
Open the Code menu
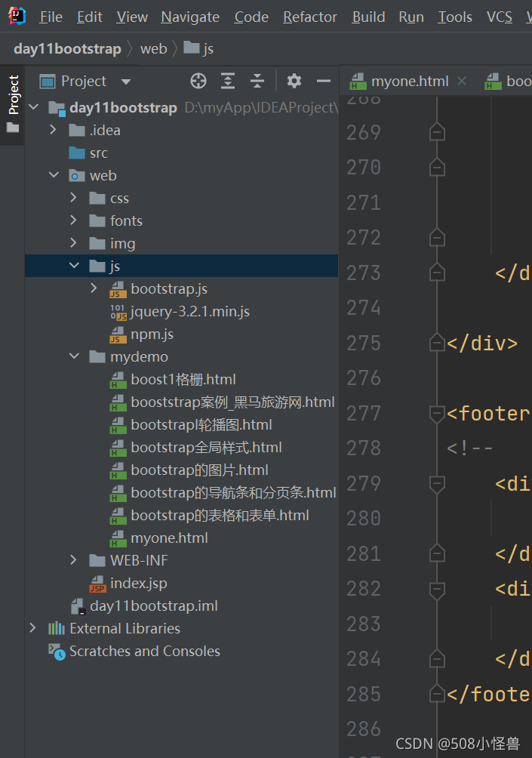[x=251, y=17]
